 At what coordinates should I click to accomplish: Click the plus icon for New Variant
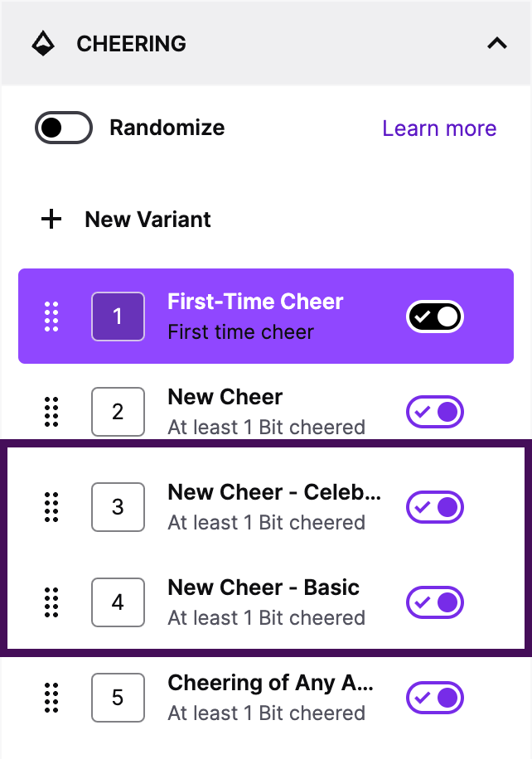[x=52, y=220]
